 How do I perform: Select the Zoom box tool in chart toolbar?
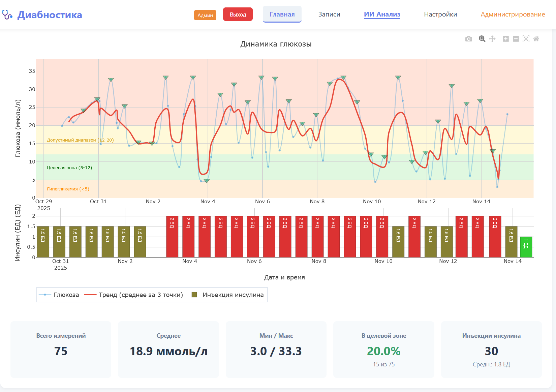pos(482,39)
